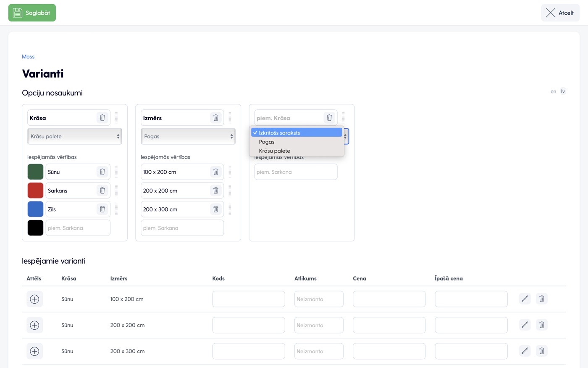Delete the Sūnu 200 x 300 cm variant
Screen dimensions: 588x368
(542, 351)
